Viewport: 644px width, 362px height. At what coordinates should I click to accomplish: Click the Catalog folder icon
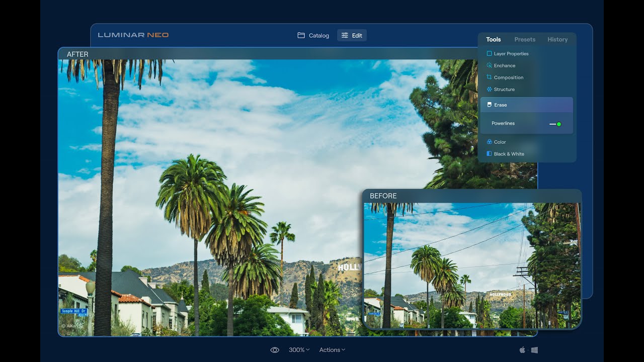click(301, 35)
